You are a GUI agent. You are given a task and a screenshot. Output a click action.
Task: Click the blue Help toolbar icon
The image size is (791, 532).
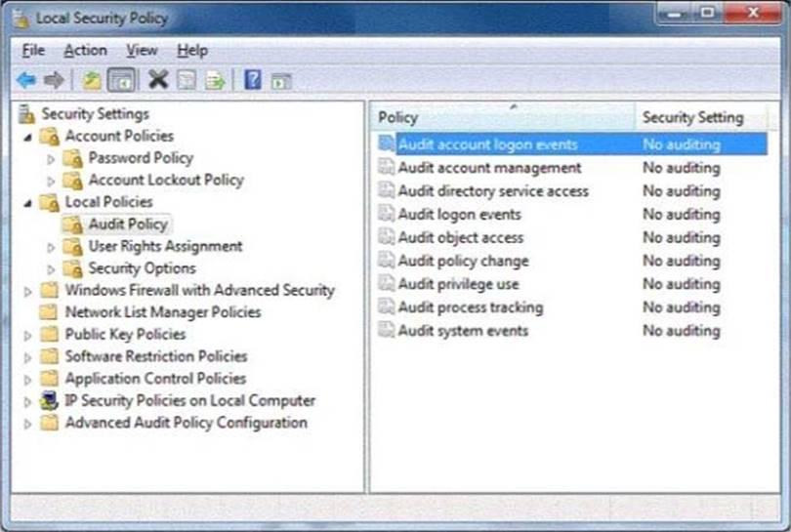(253, 80)
